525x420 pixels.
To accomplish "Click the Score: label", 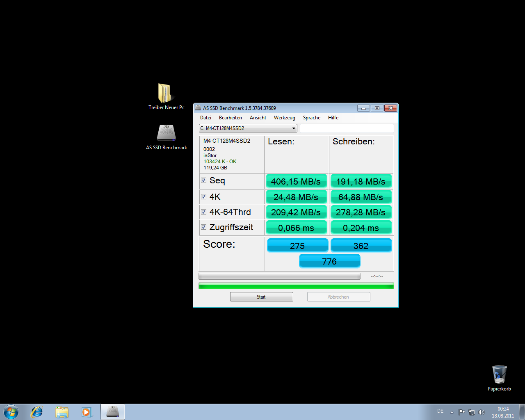I will (219, 244).
